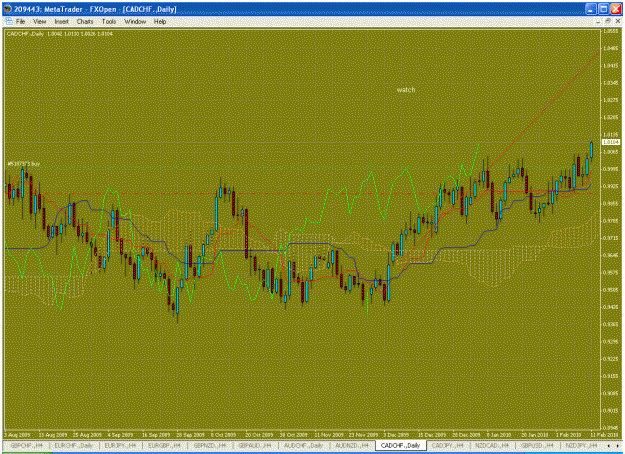Switch to the NZDCAD,H4 chart tab
This screenshot has width=625, height=454.
tap(492, 445)
